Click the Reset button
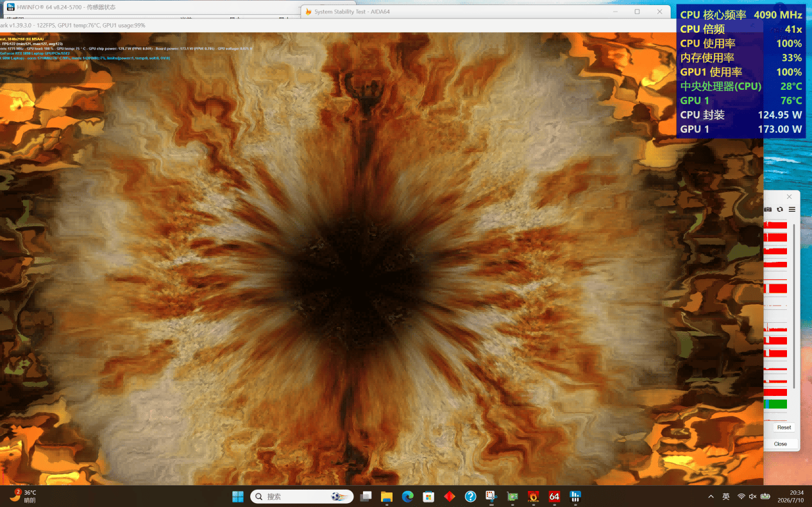Viewport: 812px width, 507px height. [784, 427]
